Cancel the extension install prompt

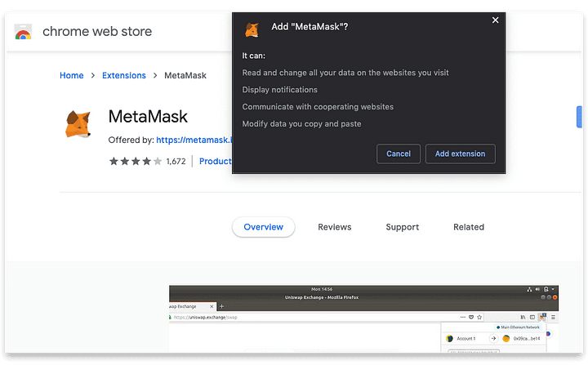click(x=399, y=154)
